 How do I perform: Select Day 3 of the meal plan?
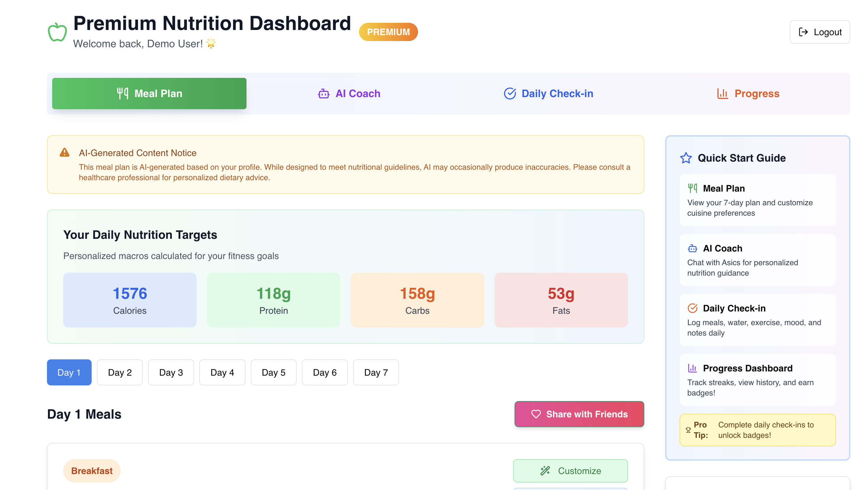[x=171, y=372]
